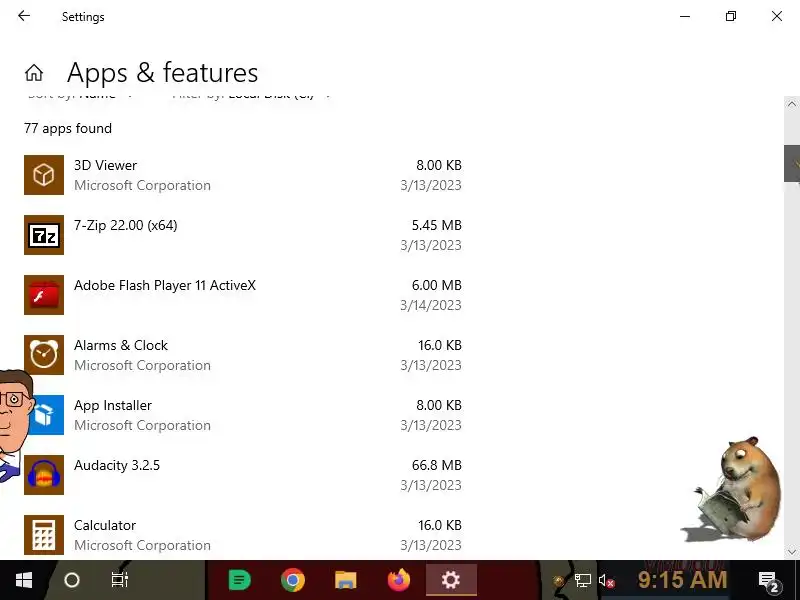This screenshot has height=600, width=800.
Task: Restore down the Settings window
Action: tap(731, 16)
